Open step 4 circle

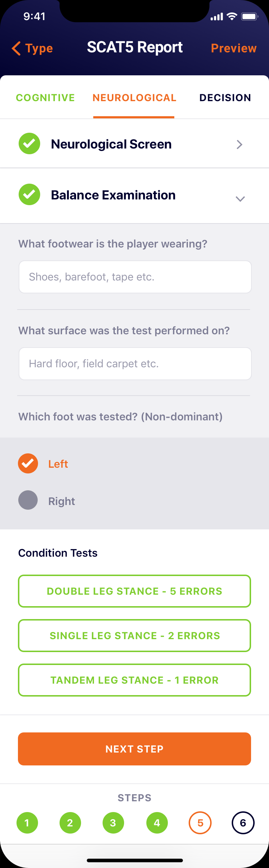tap(157, 823)
